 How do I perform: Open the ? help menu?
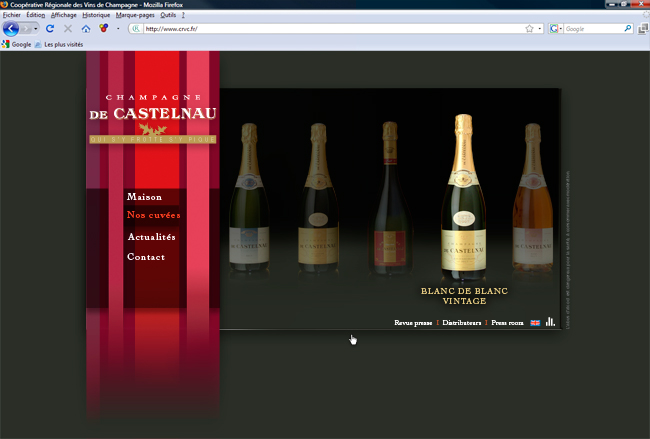click(183, 15)
